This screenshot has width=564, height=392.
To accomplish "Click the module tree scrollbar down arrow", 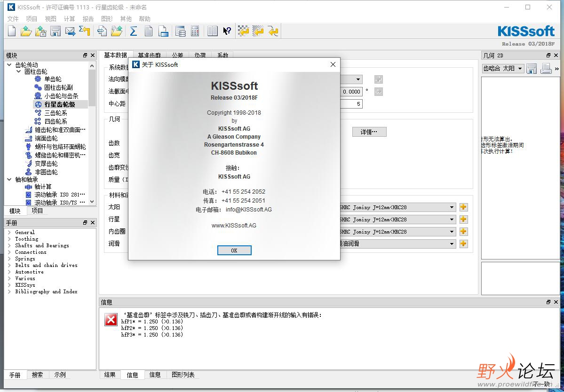I will [x=92, y=202].
